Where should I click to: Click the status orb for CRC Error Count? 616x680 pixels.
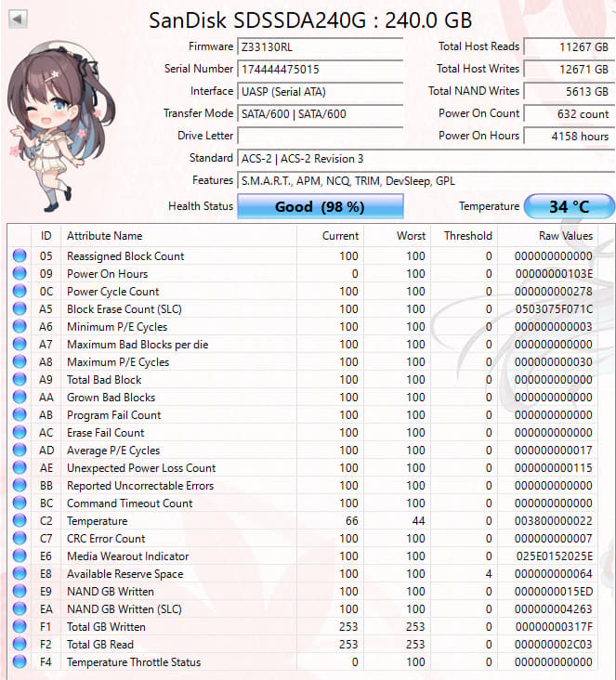click(x=20, y=538)
